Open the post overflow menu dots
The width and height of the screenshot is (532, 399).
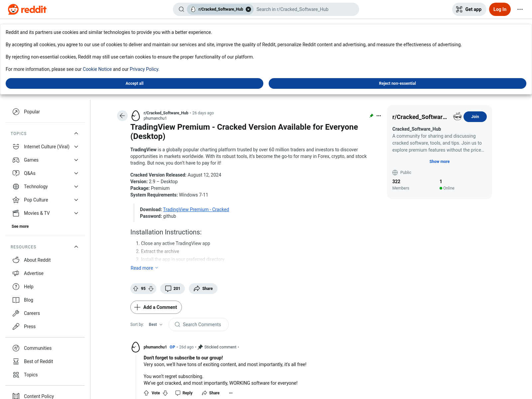tap(379, 116)
